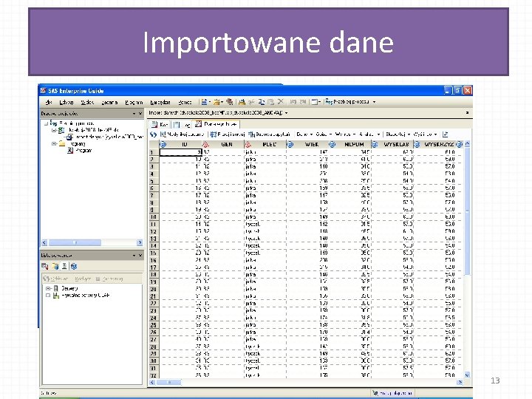The height and width of the screenshot is (399, 532).
Task: Click the numeric type icon of ID column
Action: [163, 144]
